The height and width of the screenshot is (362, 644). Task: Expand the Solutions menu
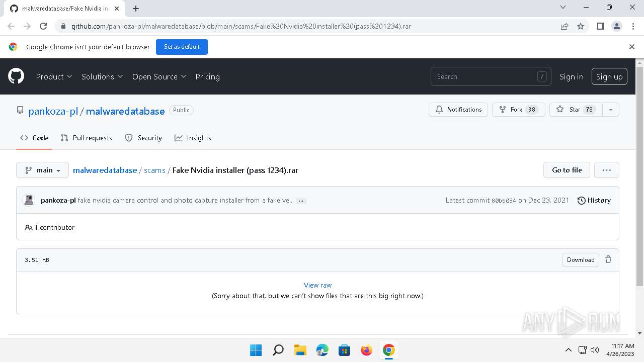(102, 76)
